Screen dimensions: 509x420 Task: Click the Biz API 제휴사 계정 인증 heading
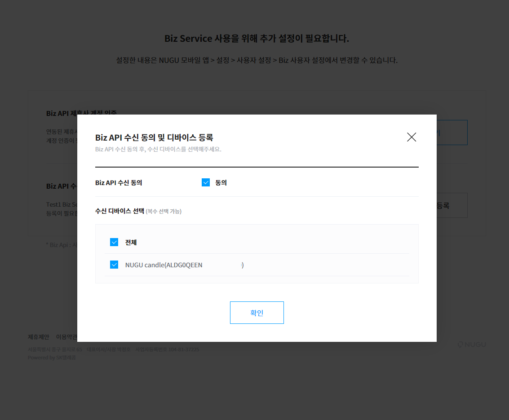point(81,113)
